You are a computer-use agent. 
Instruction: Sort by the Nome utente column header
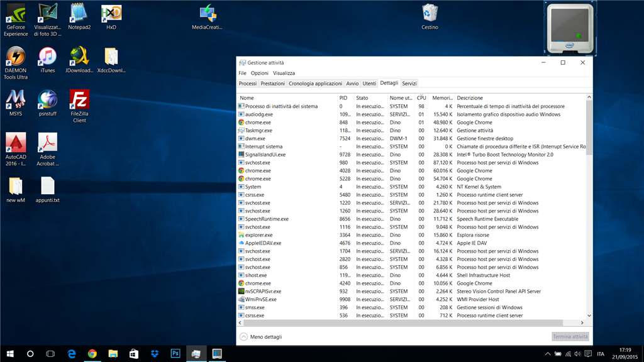pyautogui.click(x=401, y=98)
